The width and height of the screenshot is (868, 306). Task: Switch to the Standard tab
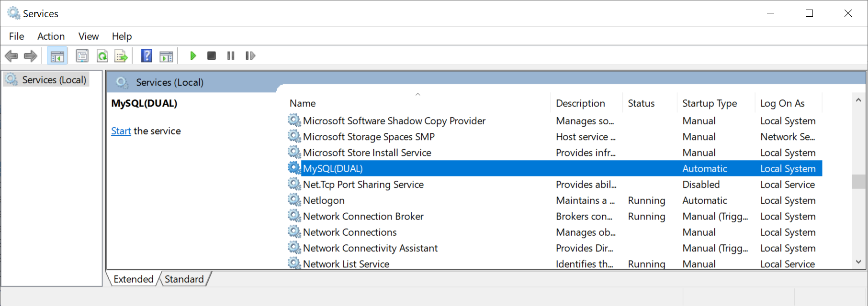184,279
